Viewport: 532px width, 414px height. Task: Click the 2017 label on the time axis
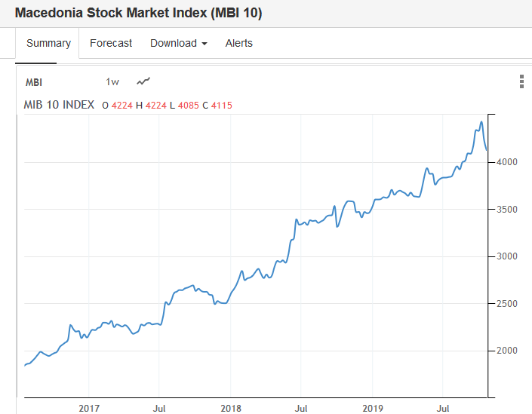click(88, 408)
